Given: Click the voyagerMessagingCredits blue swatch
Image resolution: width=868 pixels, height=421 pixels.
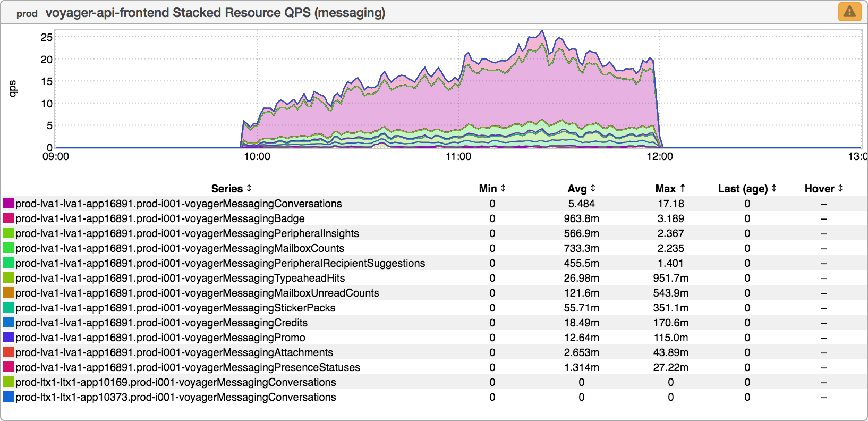Looking at the screenshot, I should (8, 323).
